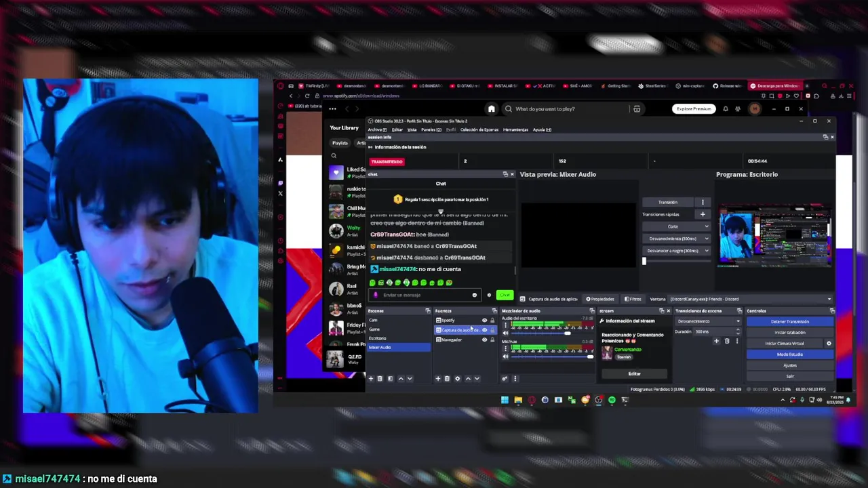The height and width of the screenshot is (488, 868).
Task: Click the Enviar un mensaje chat field
Action: (x=424, y=296)
